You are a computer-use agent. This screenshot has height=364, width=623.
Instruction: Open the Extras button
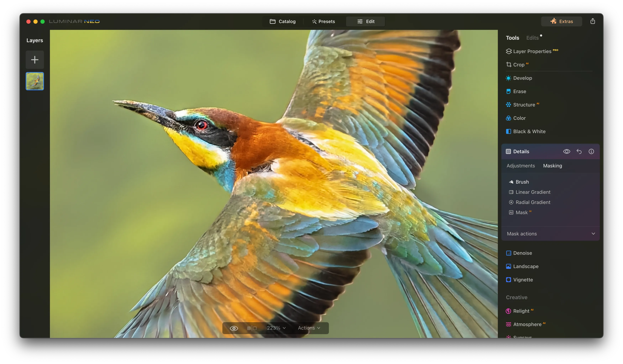(x=561, y=22)
